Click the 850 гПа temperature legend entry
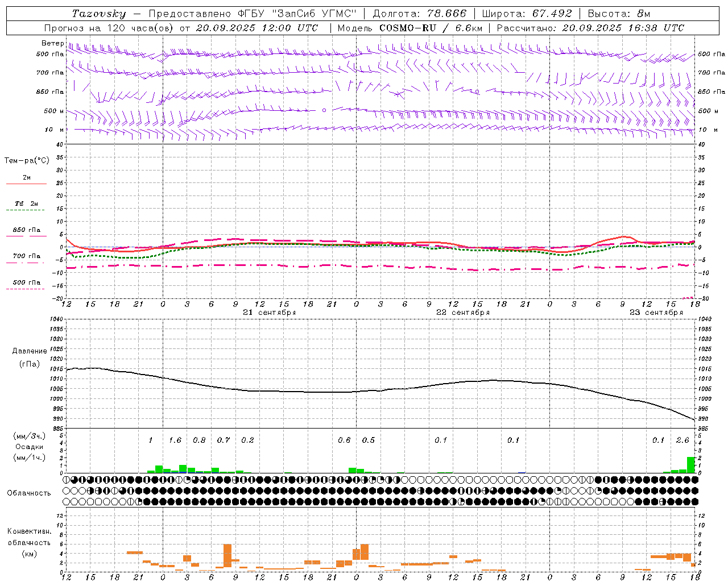 pyautogui.click(x=27, y=230)
